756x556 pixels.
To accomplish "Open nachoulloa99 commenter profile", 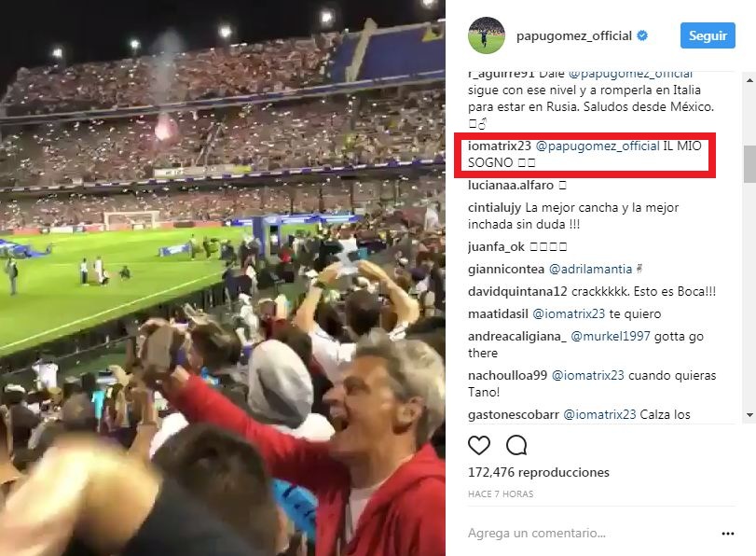I will [x=507, y=376].
